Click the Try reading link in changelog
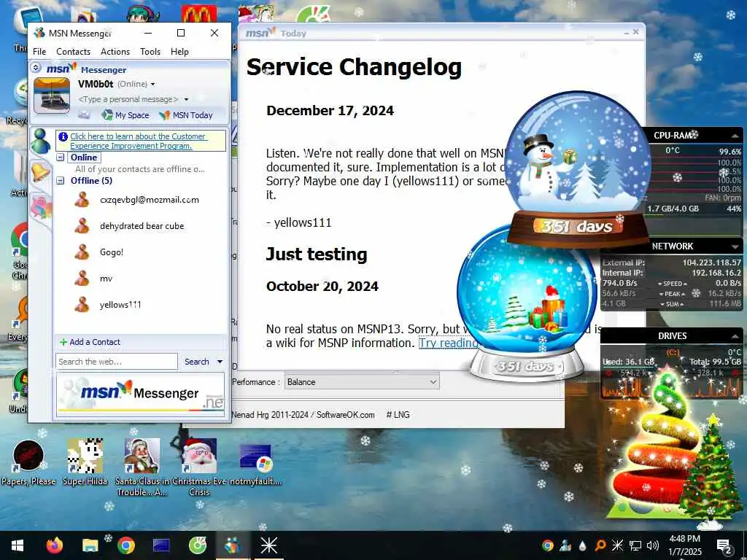The width and height of the screenshot is (747, 560). (449, 343)
